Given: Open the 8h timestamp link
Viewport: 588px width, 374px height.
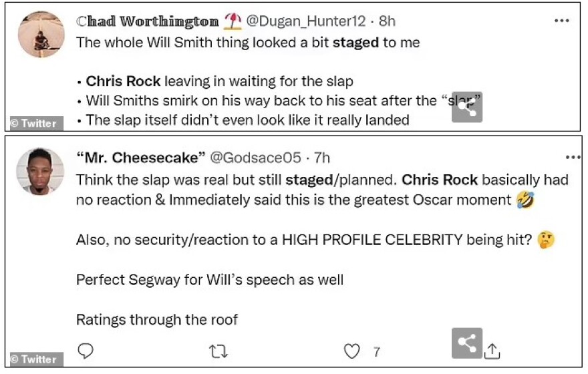Looking at the screenshot, I should click(x=388, y=21).
